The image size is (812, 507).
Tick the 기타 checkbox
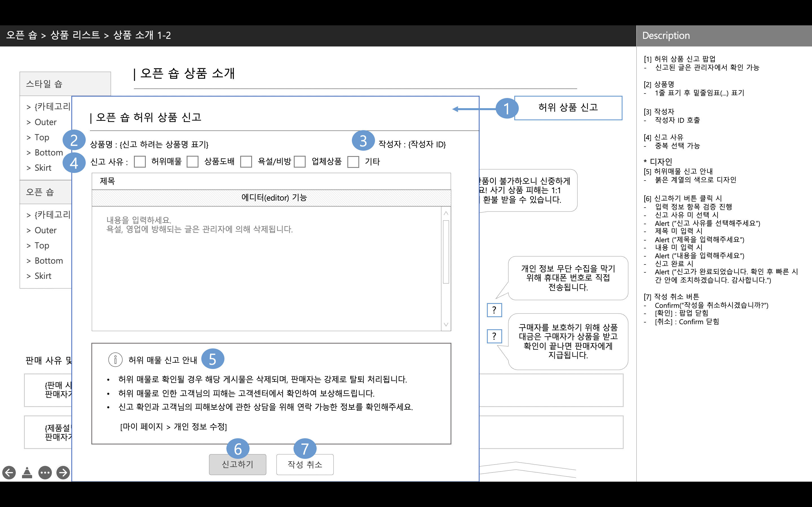(353, 162)
